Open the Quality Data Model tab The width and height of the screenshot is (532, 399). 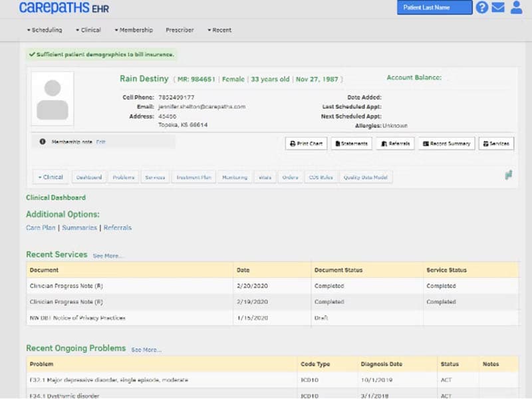click(365, 177)
